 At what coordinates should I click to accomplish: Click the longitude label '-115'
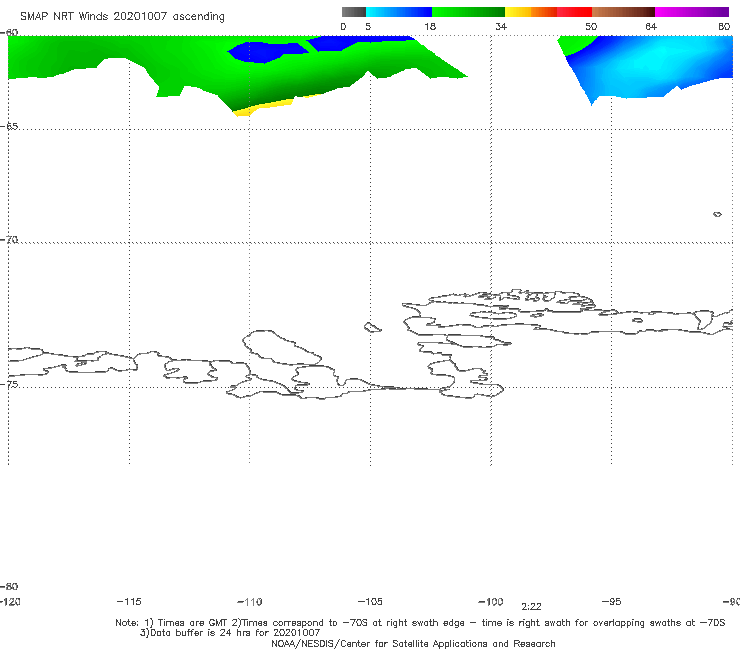(x=129, y=602)
